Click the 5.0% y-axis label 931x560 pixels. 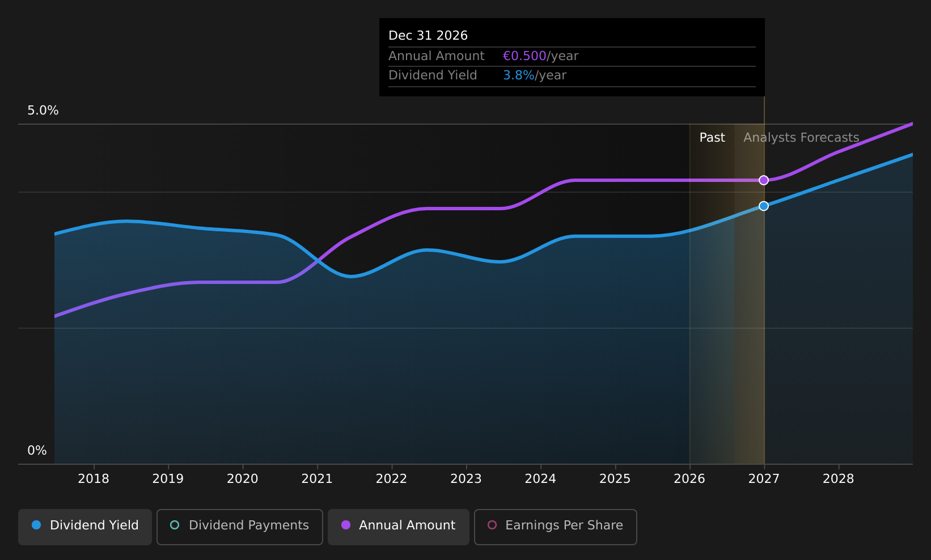43,111
